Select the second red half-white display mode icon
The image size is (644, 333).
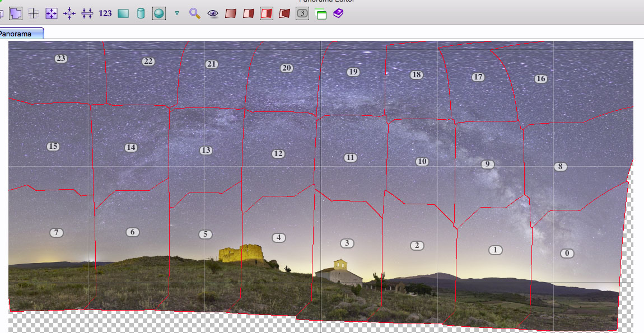point(249,13)
